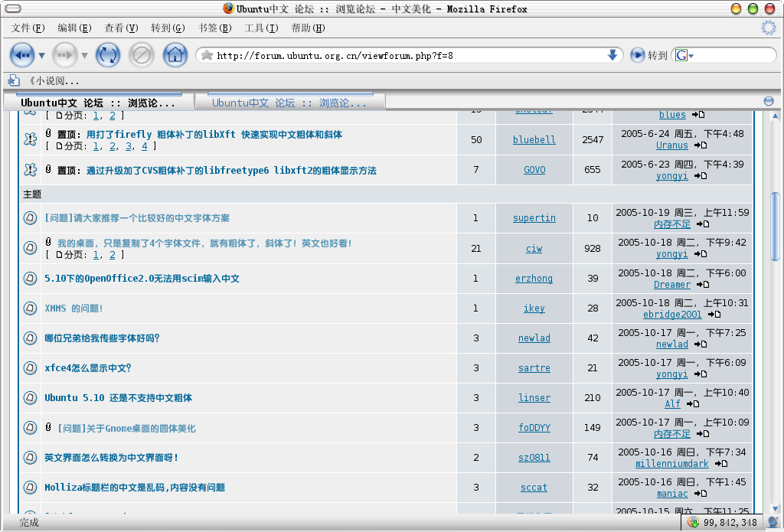Open the 文件(F) menu
The width and height of the screenshot is (784, 532).
[28, 28]
